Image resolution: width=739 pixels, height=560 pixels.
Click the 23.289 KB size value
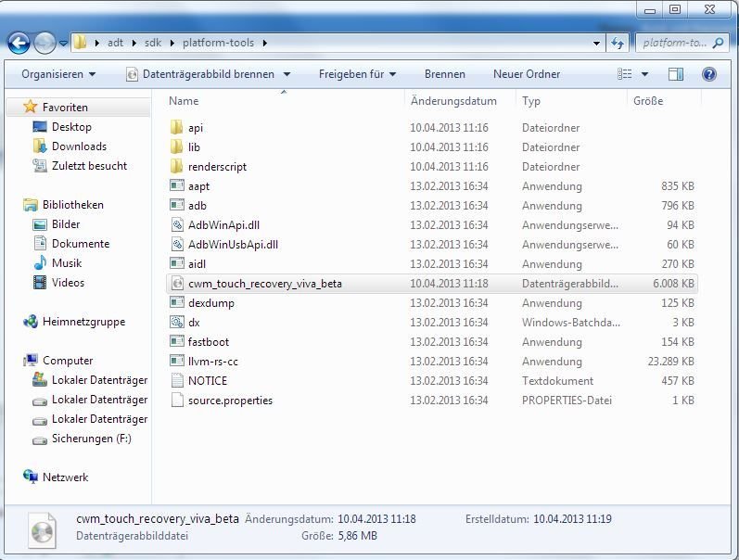point(670,362)
